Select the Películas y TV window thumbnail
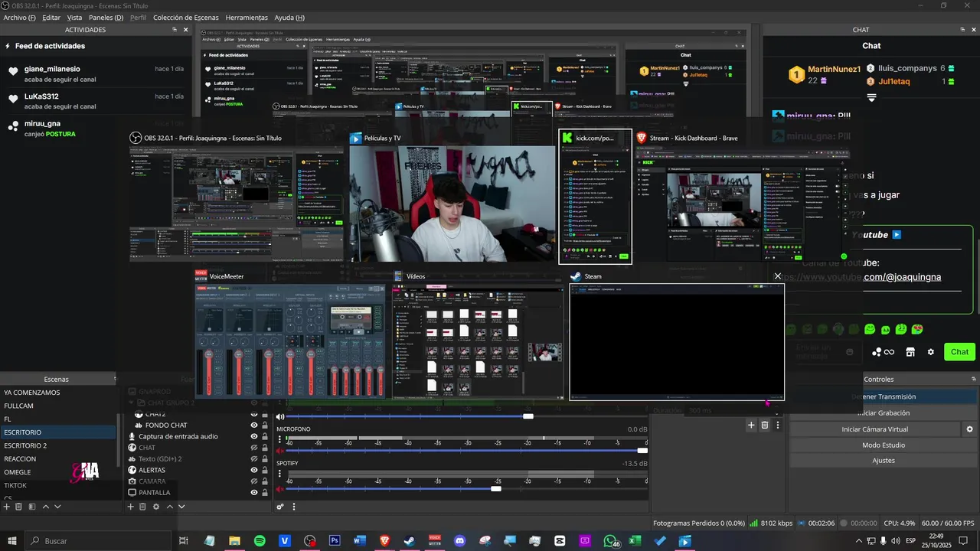The width and height of the screenshot is (980, 551). point(452,204)
